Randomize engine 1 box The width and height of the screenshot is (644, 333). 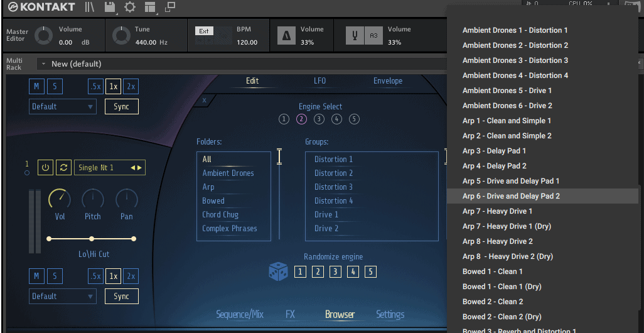pyautogui.click(x=300, y=272)
